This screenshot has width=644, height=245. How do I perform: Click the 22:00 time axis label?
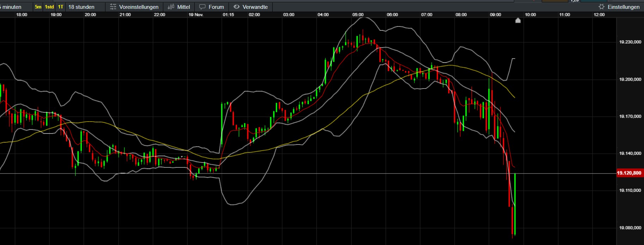point(159,15)
